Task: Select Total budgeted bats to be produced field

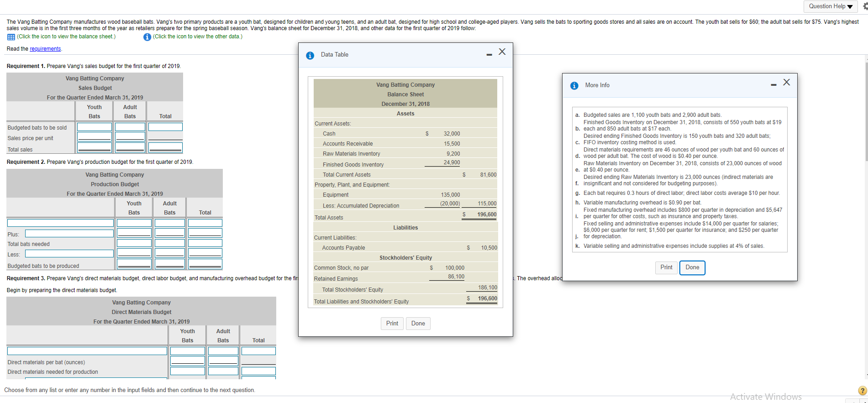Action: point(205,264)
